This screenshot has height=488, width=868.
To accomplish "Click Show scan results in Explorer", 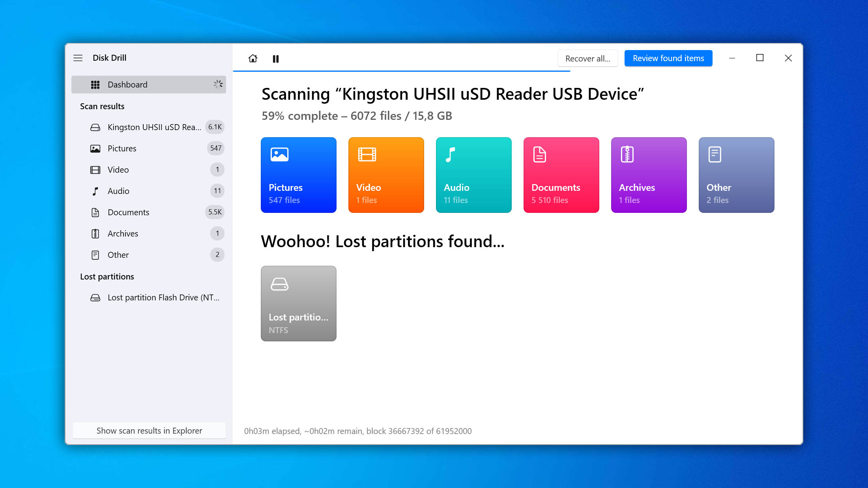I will (149, 430).
